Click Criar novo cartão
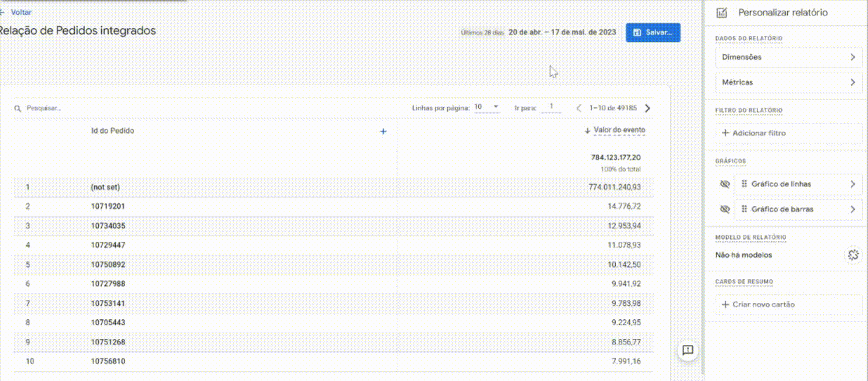This screenshot has width=868, height=381. pos(788,304)
